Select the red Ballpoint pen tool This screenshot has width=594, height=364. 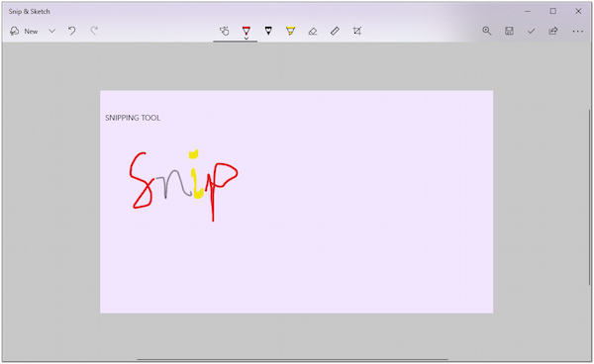tap(247, 31)
